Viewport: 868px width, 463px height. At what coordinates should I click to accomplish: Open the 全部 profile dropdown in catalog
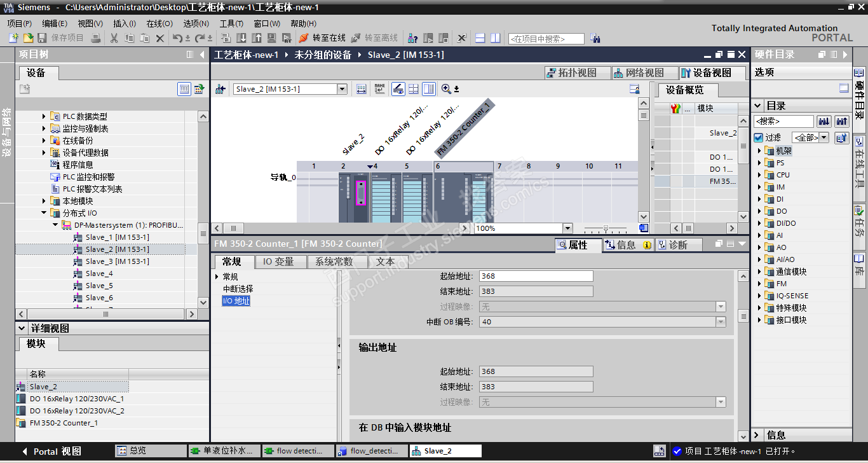coord(824,137)
